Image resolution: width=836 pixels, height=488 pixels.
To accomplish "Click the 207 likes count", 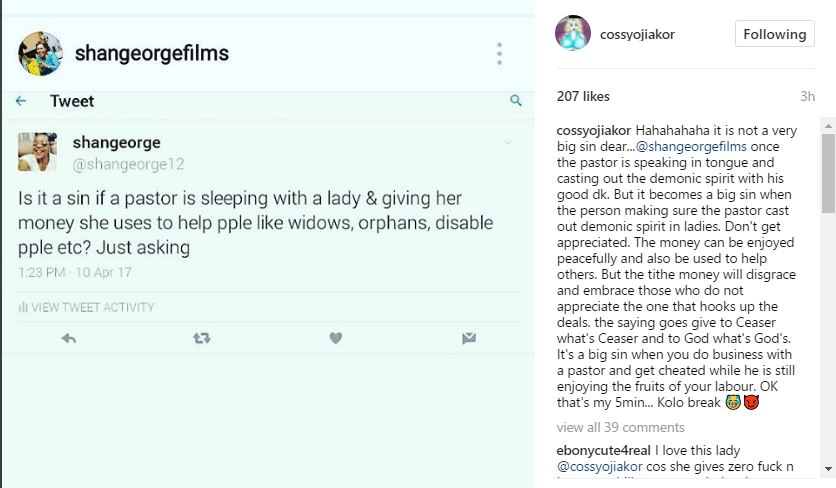I will click(x=583, y=97).
